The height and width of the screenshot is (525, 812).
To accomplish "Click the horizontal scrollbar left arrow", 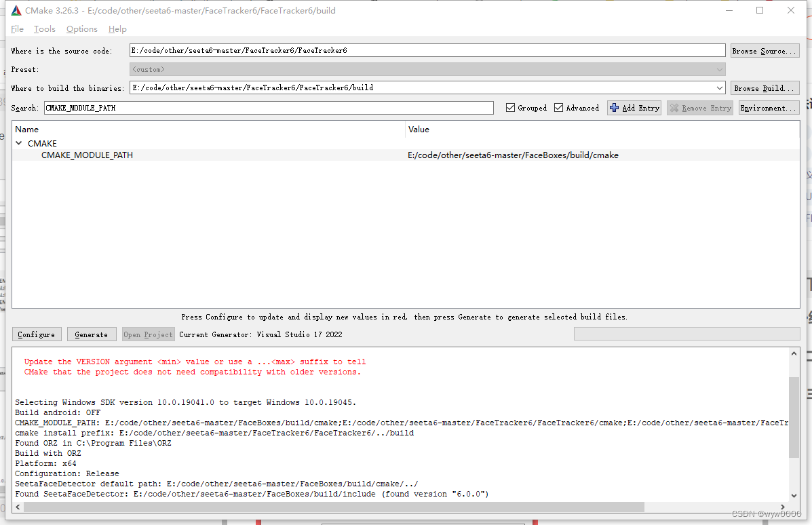I will 18,507.
